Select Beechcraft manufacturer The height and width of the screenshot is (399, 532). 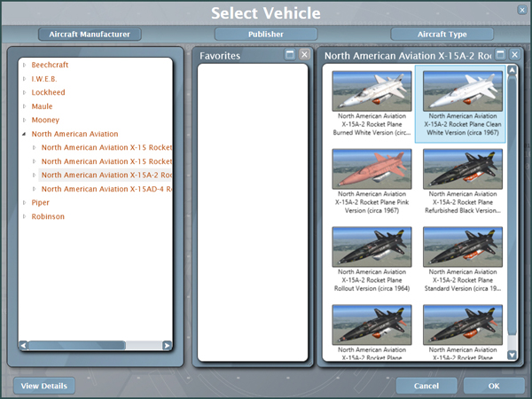(x=50, y=65)
